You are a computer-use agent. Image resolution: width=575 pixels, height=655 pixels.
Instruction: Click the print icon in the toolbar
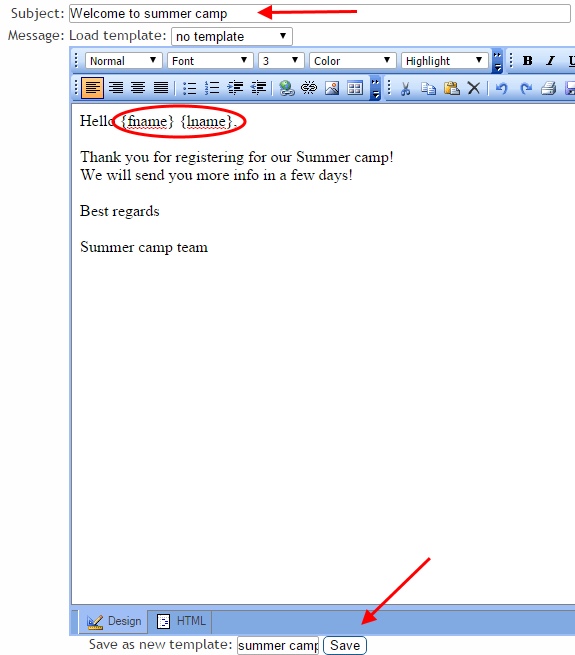tap(548, 88)
